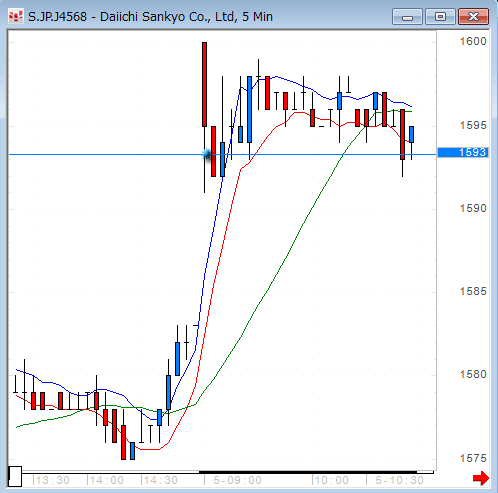Viewport: 498px width, 493px height.
Task: Click the 5-09:00 time axis label
Action: point(237,481)
